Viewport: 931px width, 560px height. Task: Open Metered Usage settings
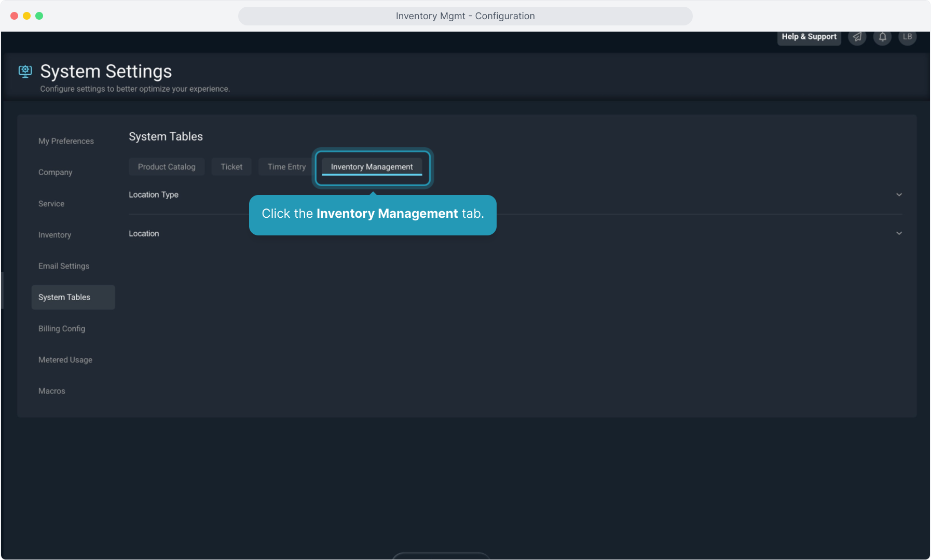coord(65,360)
